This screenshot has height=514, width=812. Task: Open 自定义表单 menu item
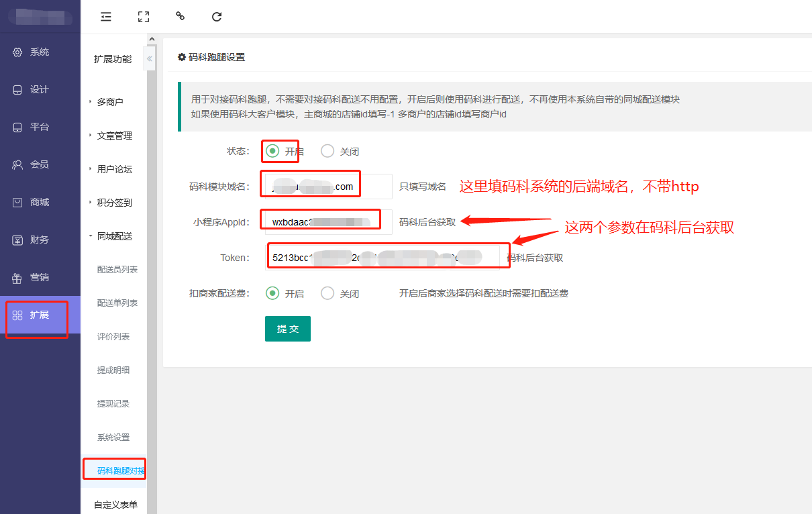pyautogui.click(x=114, y=505)
